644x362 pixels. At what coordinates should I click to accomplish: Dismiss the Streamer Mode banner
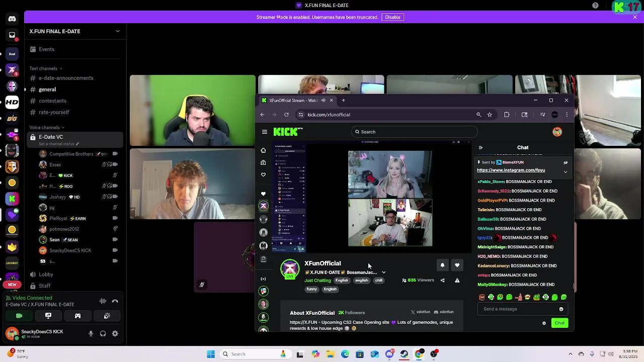click(x=635, y=17)
